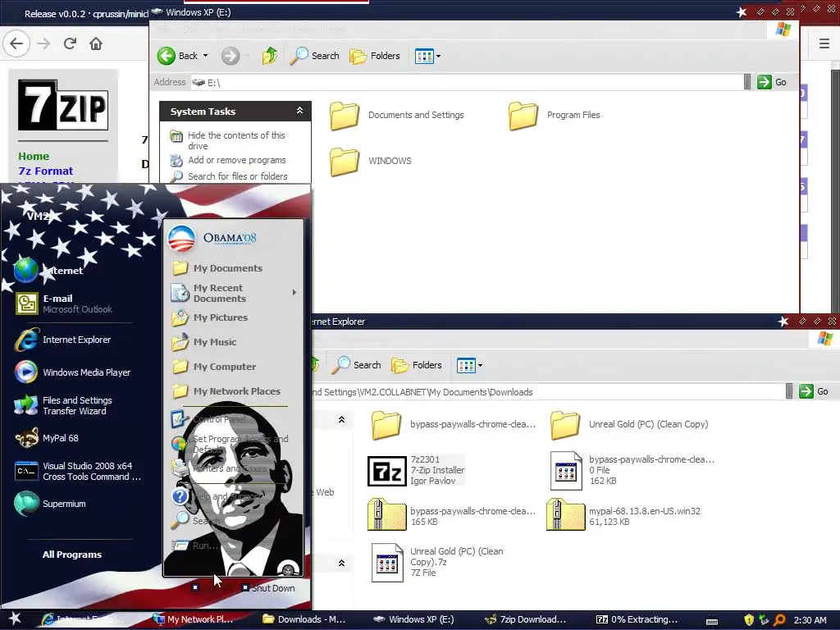Open E-mail Microsoft Outlook from Start menu
The image size is (840, 630).
coord(64,304)
